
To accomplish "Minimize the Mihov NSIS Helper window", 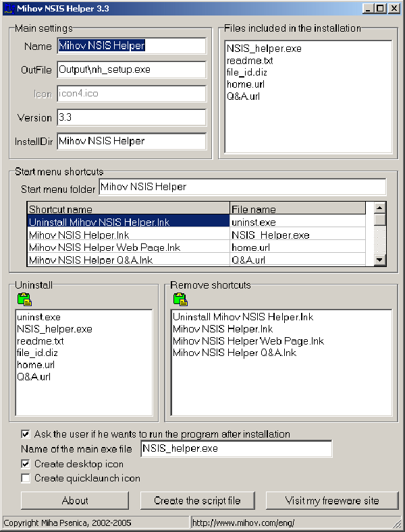I will click(369, 9).
